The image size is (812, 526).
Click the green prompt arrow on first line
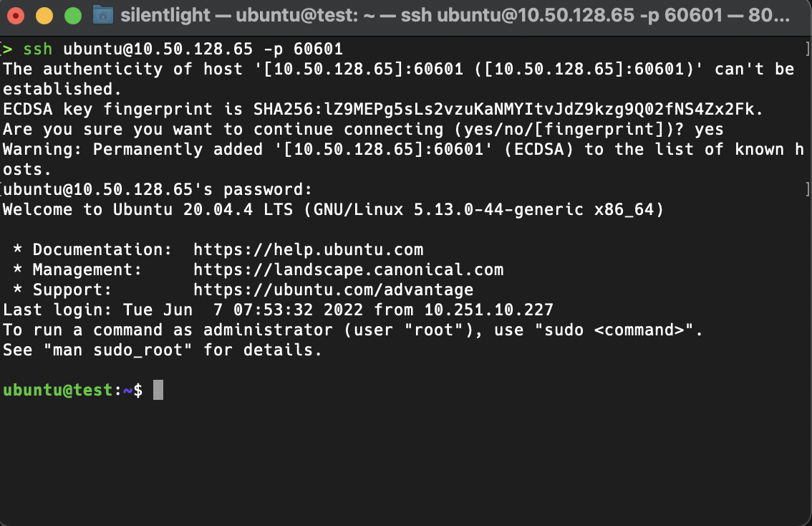coord(7,49)
